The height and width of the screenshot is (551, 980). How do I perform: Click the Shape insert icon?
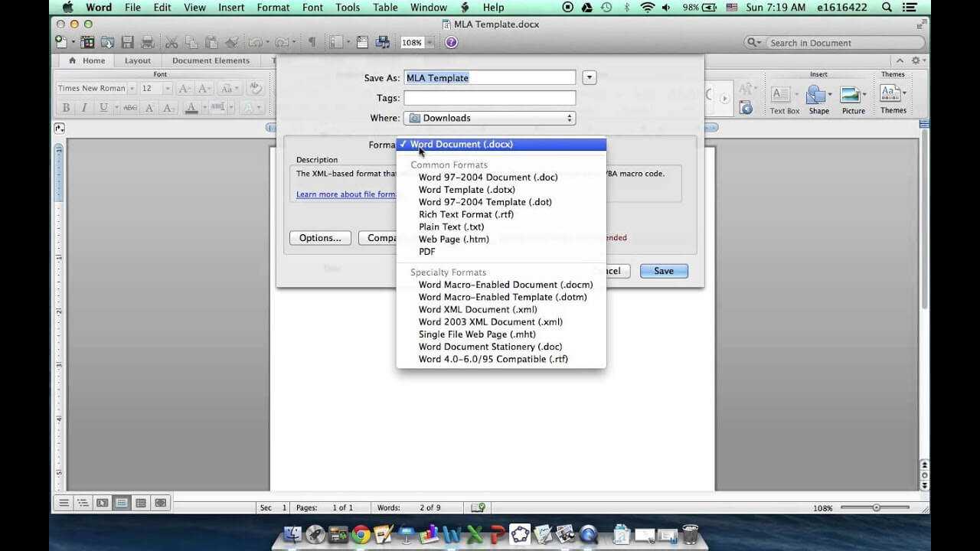pos(818,94)
